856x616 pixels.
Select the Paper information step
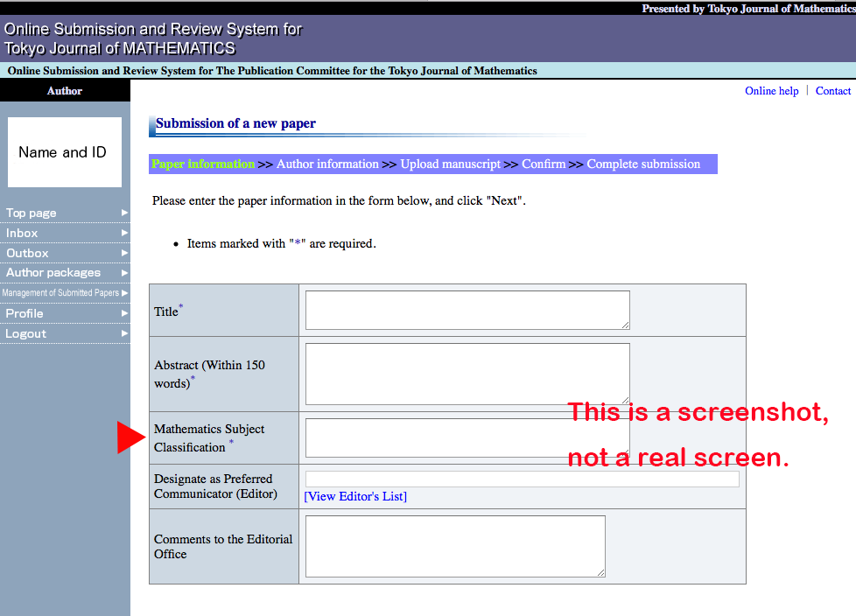202,164
